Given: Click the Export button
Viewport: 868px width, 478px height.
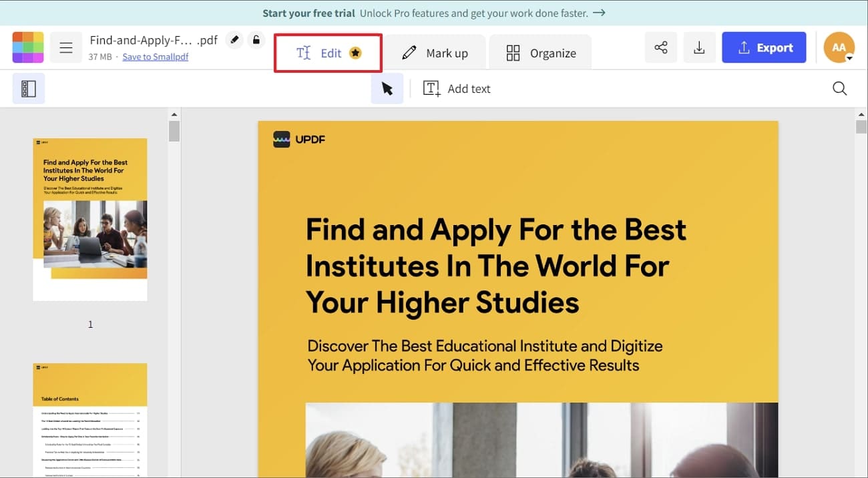Looking at the screenshot, I should point(764,47).
